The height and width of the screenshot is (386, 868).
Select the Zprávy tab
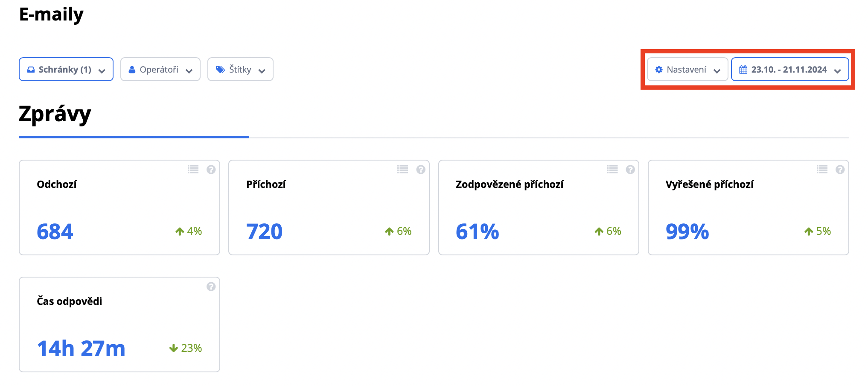pyautogui.click(x=55, y=114)
